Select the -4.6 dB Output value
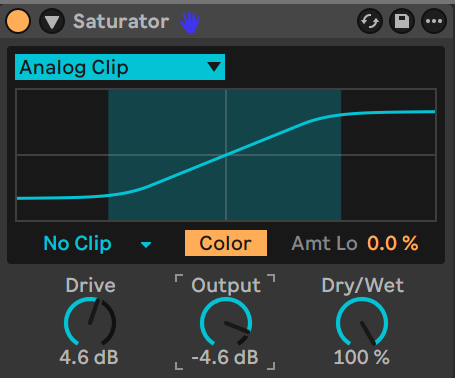 click(225, 357)
